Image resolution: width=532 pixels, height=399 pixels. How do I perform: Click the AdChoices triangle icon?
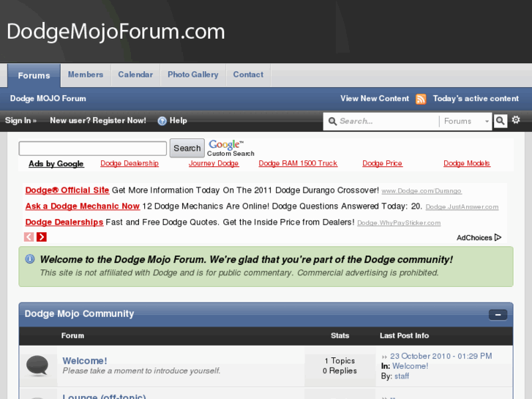(x=498, y=237)
